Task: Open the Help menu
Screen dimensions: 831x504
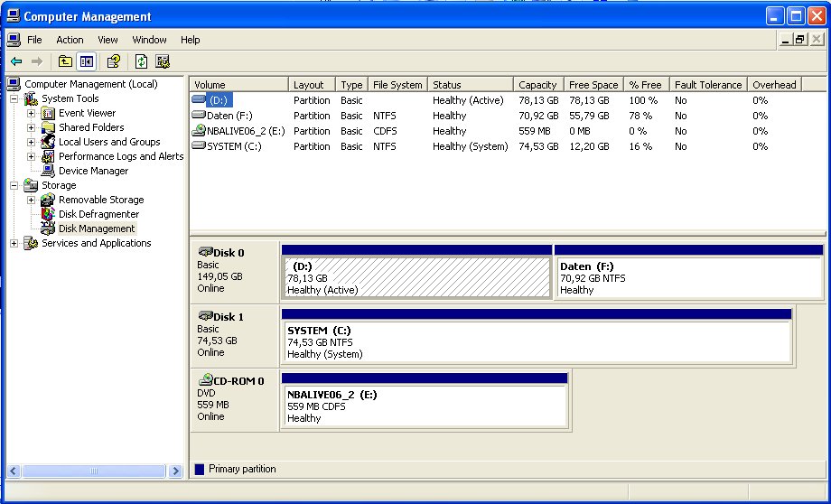Action: (x=191, y=40)
